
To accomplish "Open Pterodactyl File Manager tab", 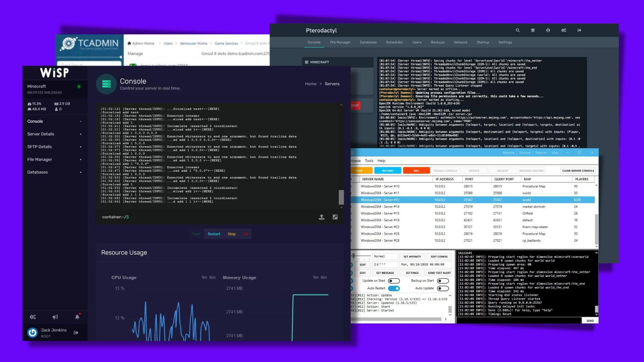I will [x=340, y=42].
